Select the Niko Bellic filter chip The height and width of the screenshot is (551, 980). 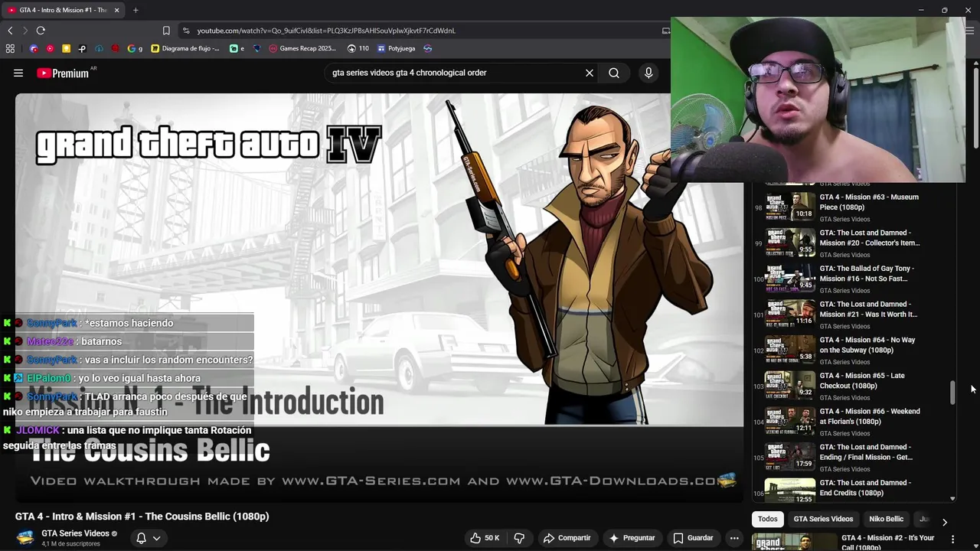click(886, 519)
